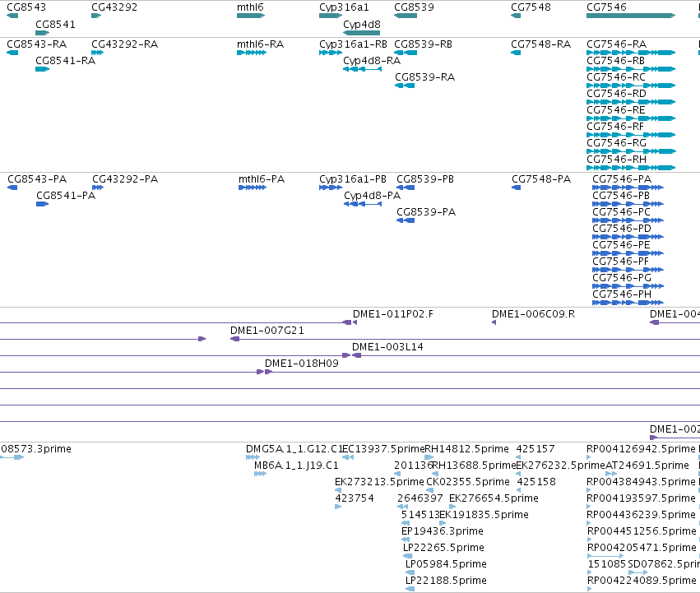
Task: Select the CG7546 gene label
Action: coord(606,7)
